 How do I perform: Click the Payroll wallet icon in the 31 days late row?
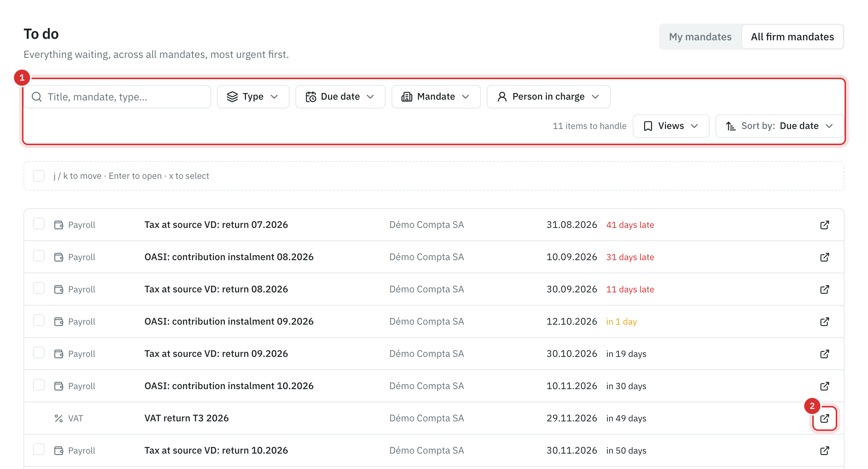[59, 257]
